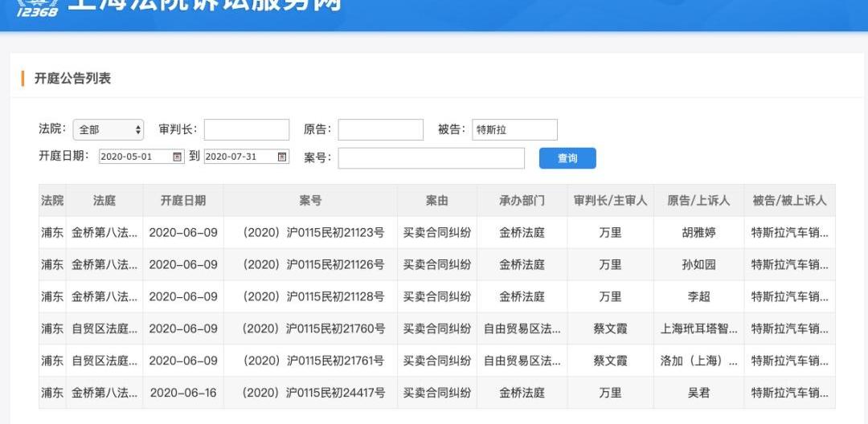Click plaintiff name 李超

point(698,297)
